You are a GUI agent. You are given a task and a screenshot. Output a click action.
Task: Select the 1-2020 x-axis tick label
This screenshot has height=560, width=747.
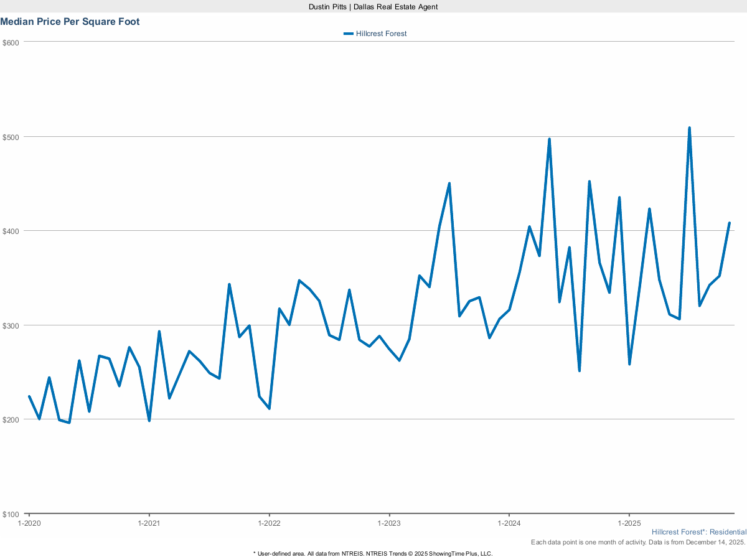[x=29, y=523]
